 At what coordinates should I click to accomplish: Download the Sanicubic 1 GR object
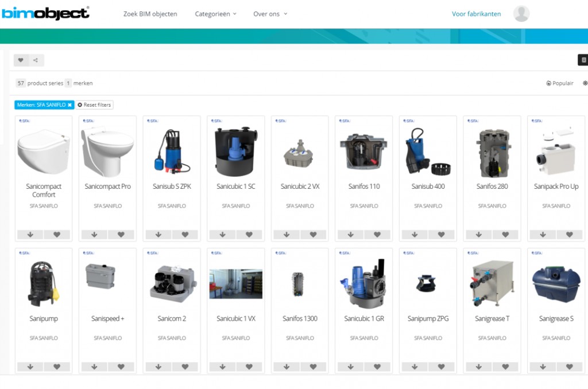[x=351, y=367]
